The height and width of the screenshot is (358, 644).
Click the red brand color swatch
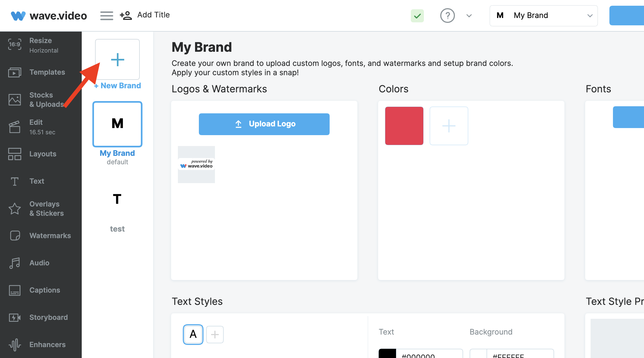404,126
